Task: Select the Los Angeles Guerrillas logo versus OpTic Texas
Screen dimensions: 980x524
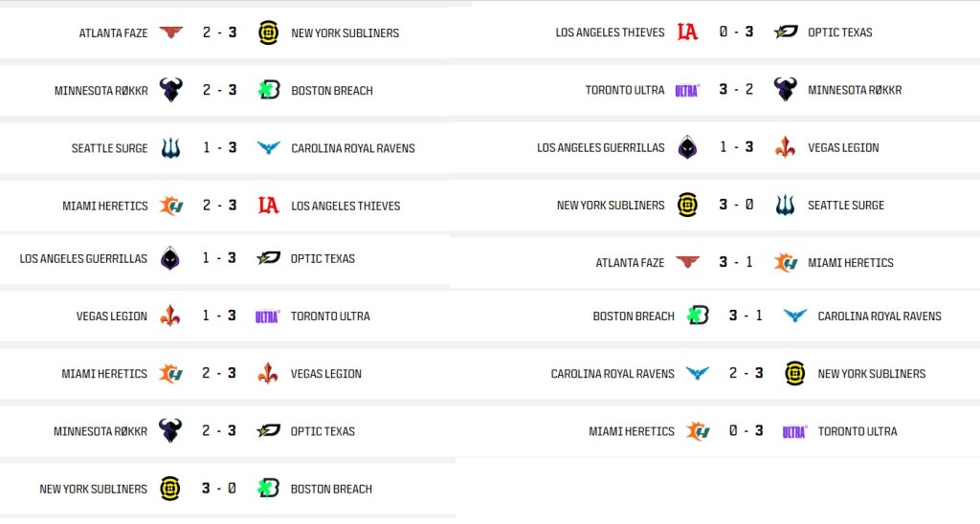Action: point(170,258)
